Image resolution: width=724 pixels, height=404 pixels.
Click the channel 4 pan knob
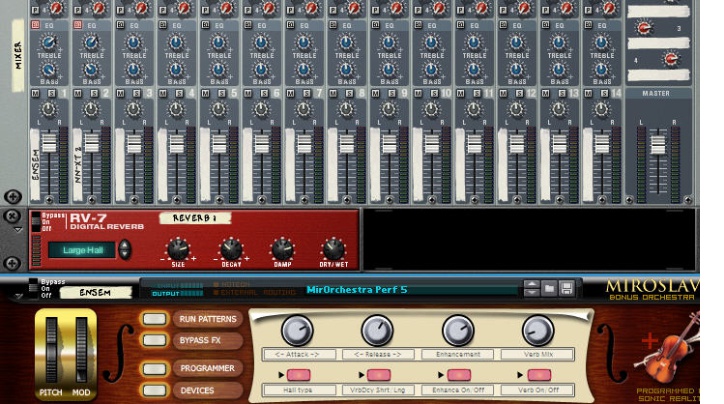click(x=176, y=110)
